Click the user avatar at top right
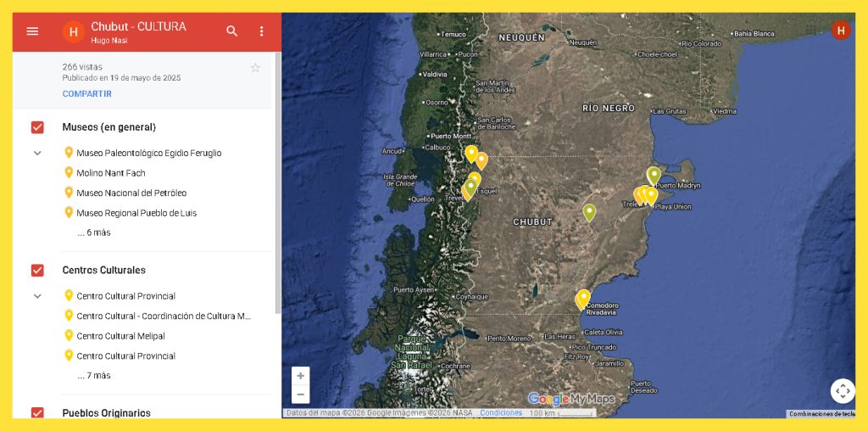The image size is (868, 431). [840, 31]
